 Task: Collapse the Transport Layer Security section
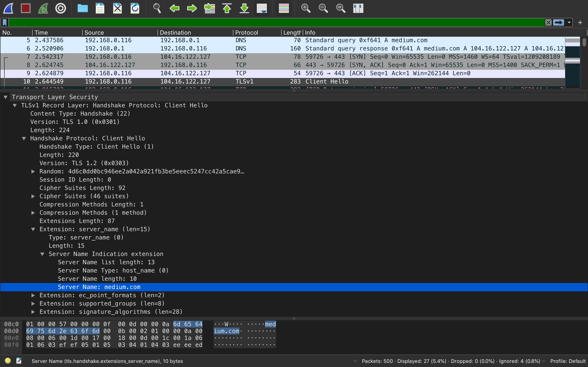coord(6,97)
